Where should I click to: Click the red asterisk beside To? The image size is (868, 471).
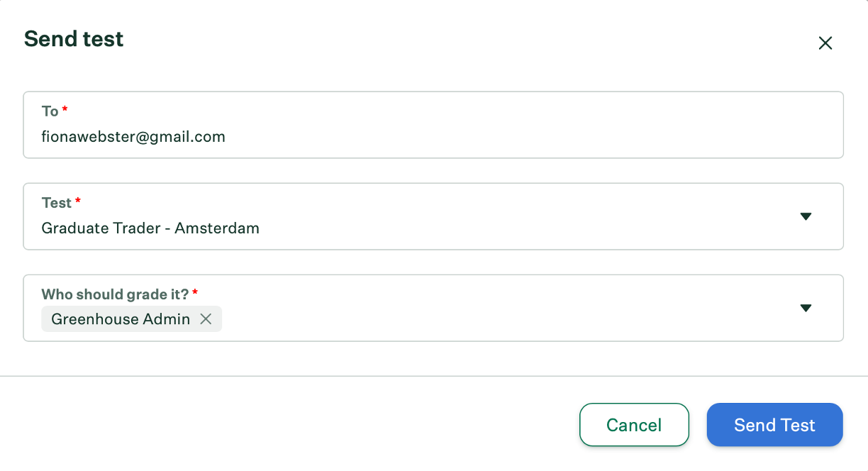coord(65,110)
